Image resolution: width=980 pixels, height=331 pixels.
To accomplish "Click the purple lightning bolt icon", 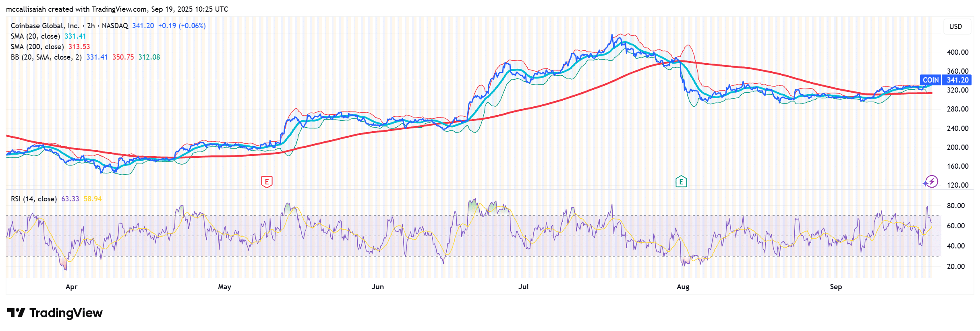I will click(931, 182).
